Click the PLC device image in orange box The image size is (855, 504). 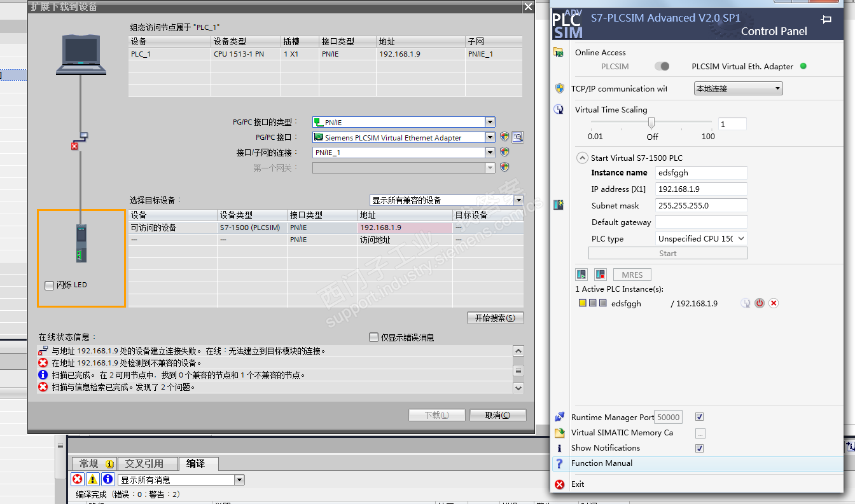81,243
